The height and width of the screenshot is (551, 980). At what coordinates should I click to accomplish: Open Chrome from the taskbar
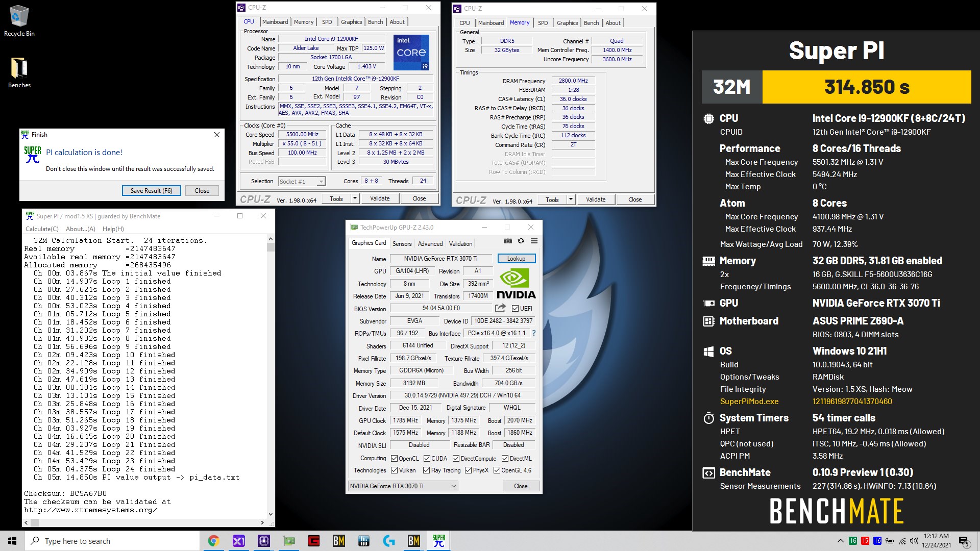[x=213, y=541]
